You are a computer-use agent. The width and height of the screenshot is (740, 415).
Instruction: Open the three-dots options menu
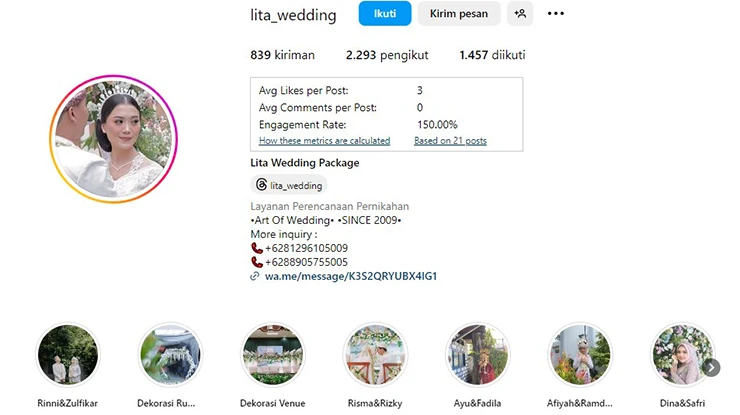click(555, 13)
